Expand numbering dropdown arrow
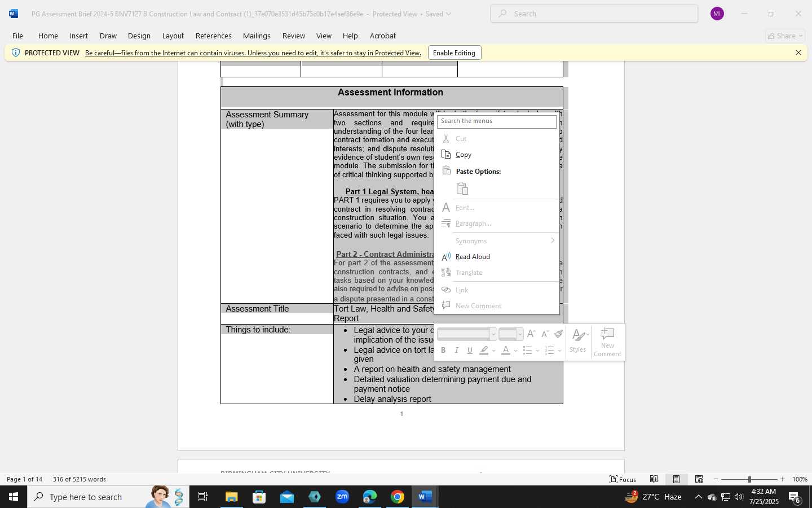This screenshot has width=812, height=508. pos(559,351)
